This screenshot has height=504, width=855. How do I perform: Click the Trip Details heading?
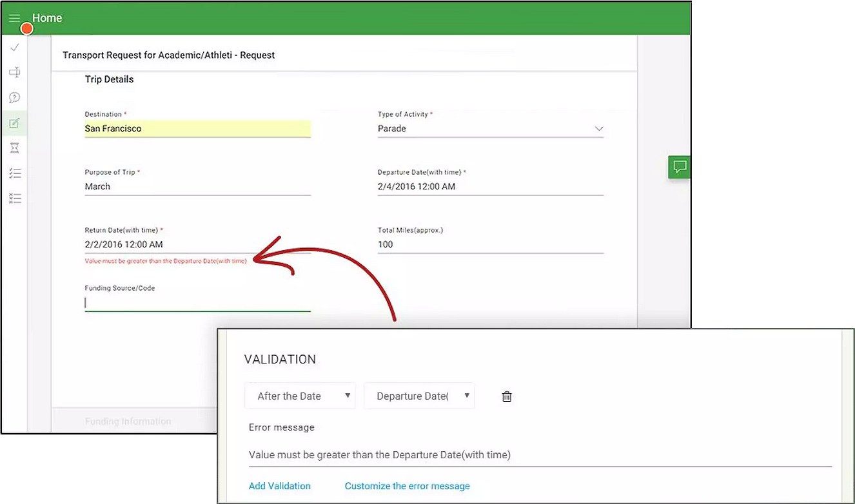(x=110, y=79)
